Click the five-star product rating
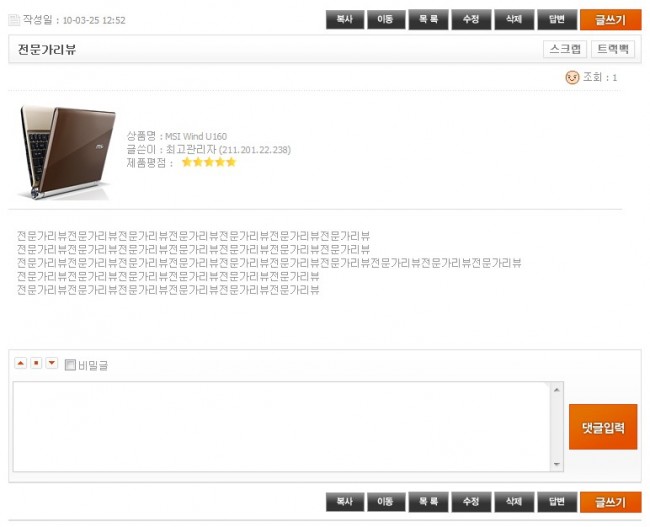Image resolution: width=650 pixels, height=527 pixels. tap(209, 162)
